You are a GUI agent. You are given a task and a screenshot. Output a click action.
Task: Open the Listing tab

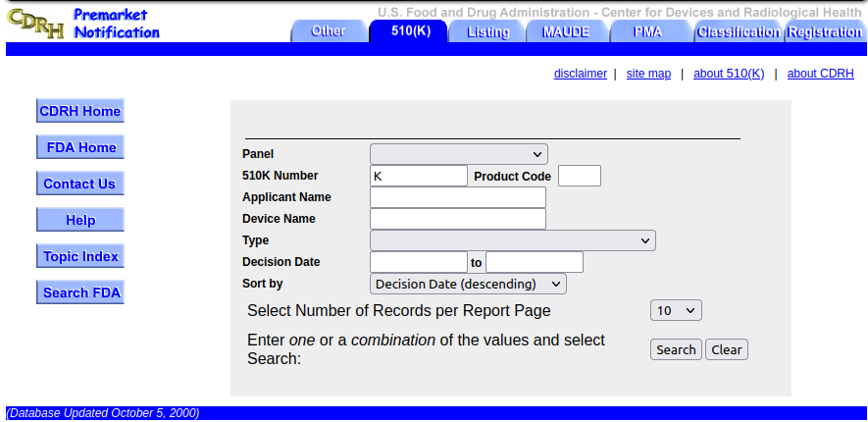click(x=487, y=31)
